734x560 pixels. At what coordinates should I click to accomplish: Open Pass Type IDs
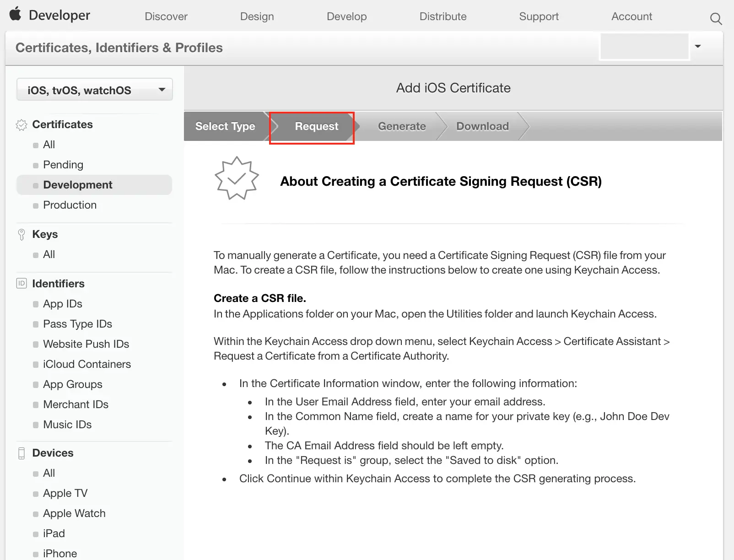(78, 324)
